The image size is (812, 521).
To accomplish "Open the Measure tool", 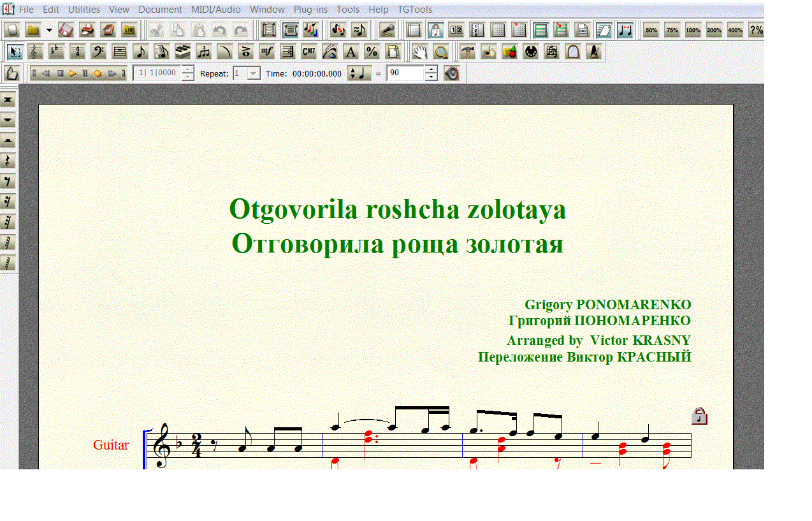I will click(120, 52).
